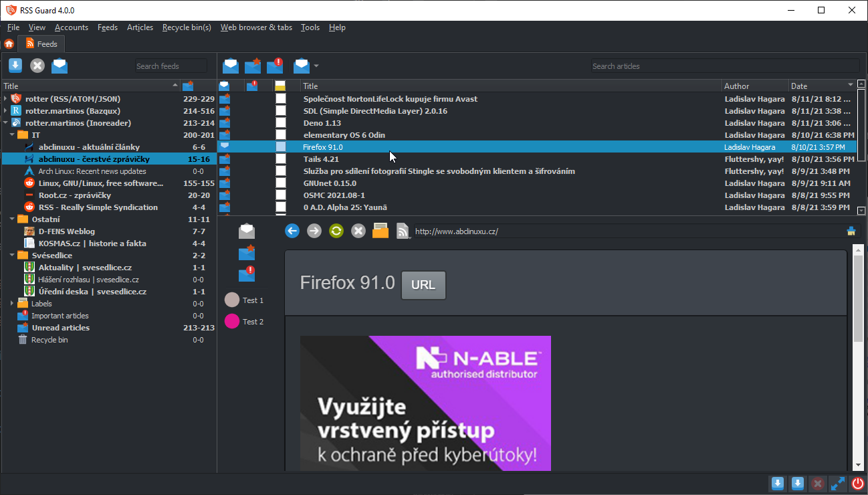Toggle the checkbox for the GNUnet 0.15.0 article
Screen dimensions: 868x495
[x=281, y=183]
